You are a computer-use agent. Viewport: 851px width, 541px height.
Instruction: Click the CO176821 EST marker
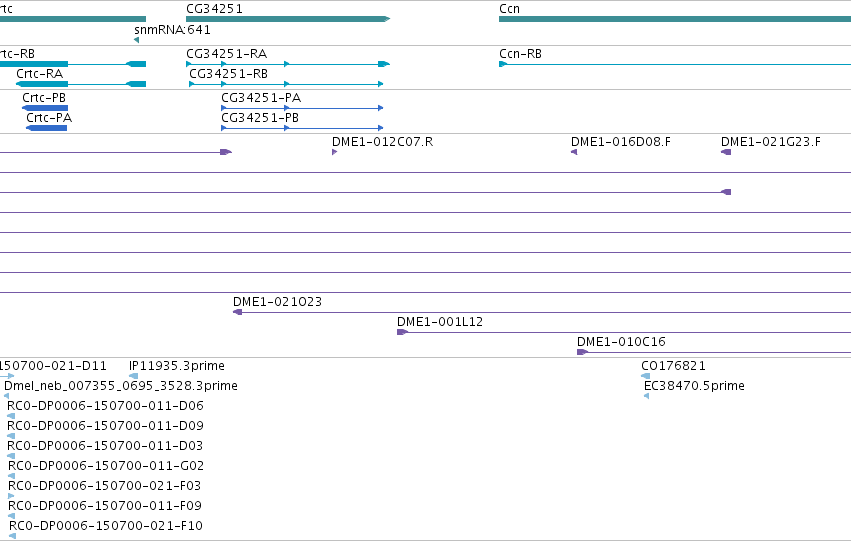645,376
